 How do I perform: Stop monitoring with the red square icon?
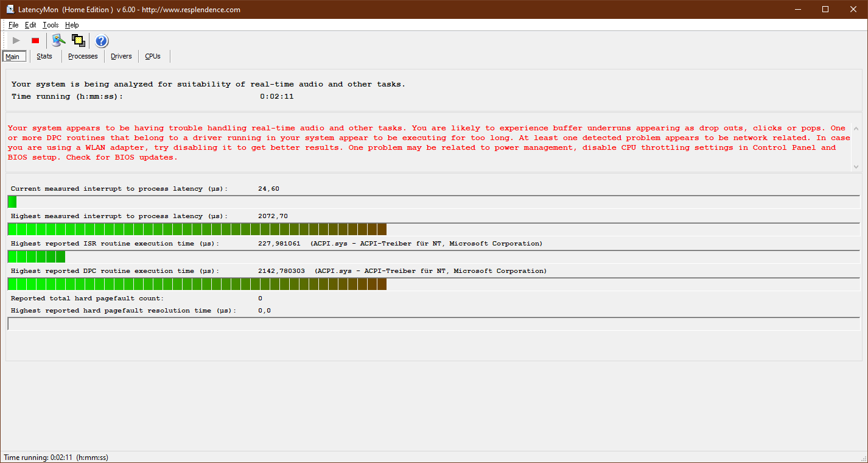point(35,41)
